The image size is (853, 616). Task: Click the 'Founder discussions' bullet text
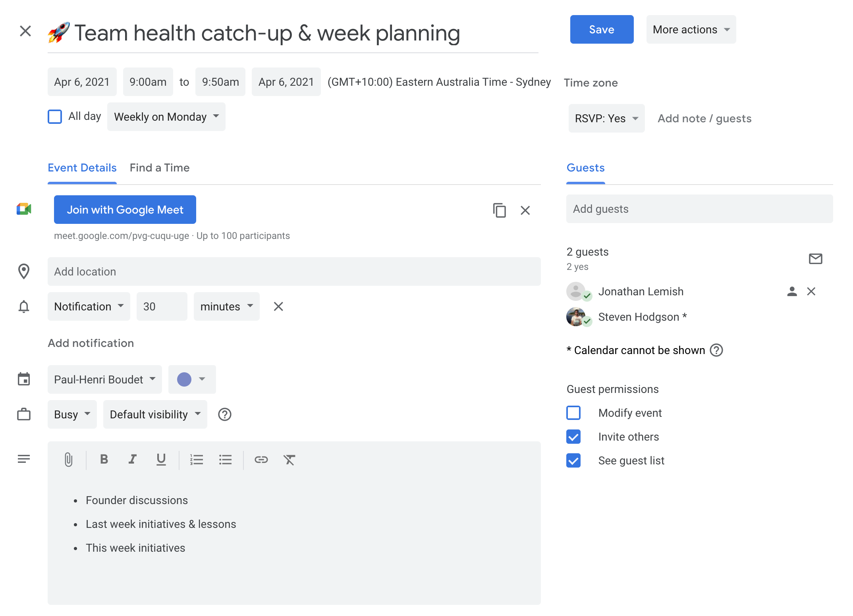[137, 500]
